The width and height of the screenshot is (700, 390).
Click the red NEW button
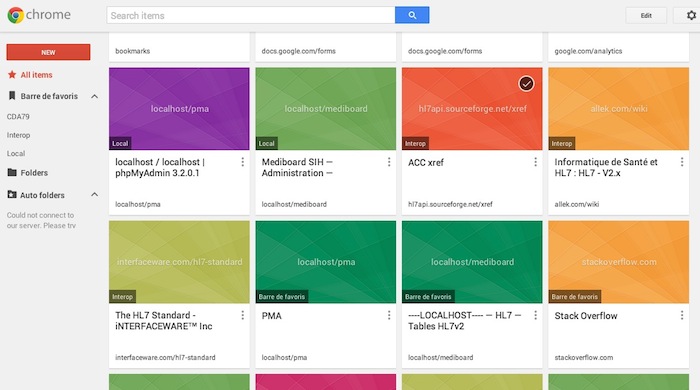48,52
